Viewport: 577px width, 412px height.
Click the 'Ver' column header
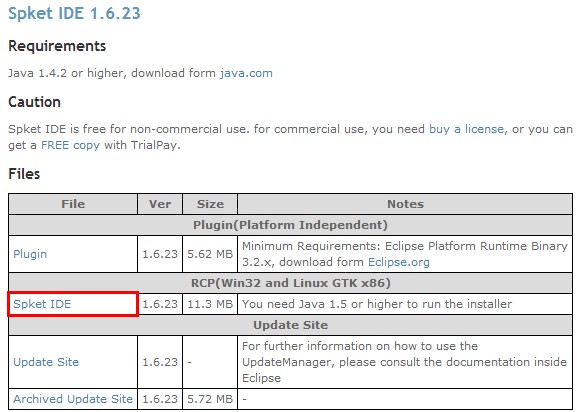tap(160, 204)
